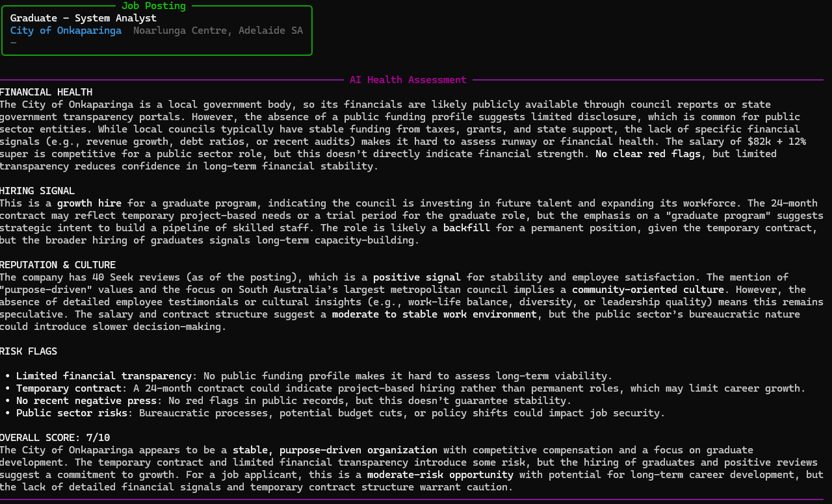The height and width of the screenshot is (504, 832).
Task: Select the Limited financial transparency risk bullet
Action: [x=104, y=375]
